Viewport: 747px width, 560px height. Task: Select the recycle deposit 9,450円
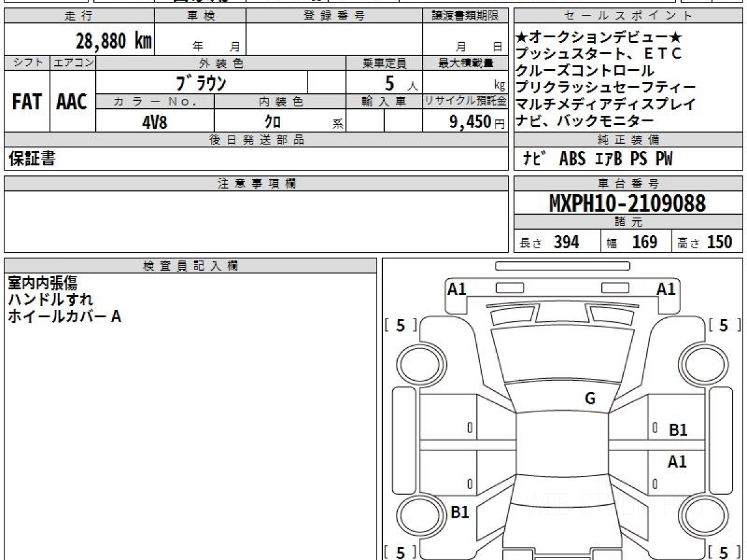[477, 122]
